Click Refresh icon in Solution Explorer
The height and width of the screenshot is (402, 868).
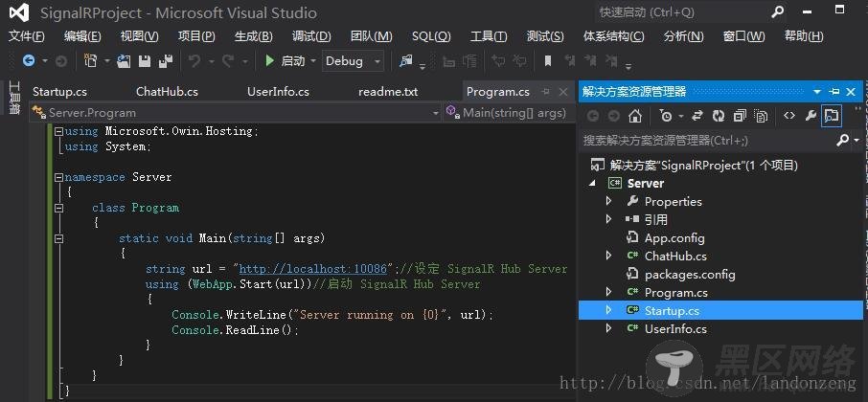[719, 116]
